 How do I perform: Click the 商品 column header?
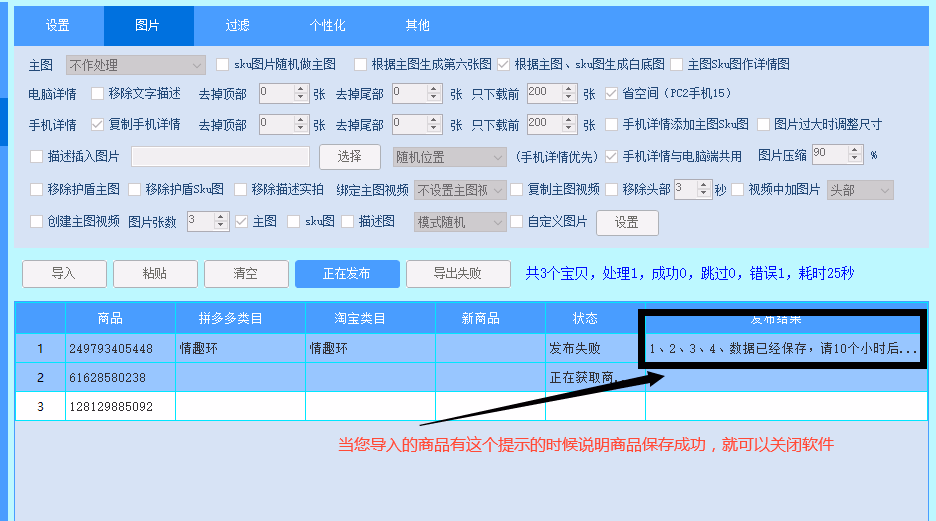[x=121, y=318]
